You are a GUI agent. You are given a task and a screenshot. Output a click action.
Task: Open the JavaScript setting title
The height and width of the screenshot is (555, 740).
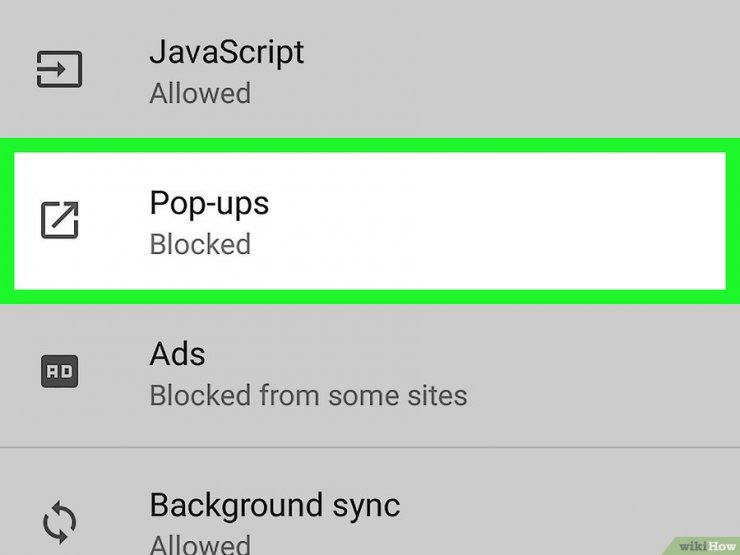227,52
